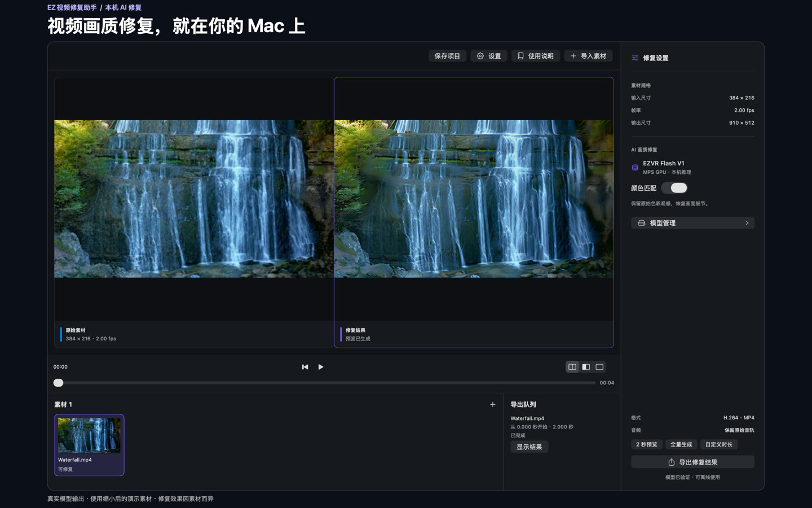Screen dimensions: 812x508
Task: Choose the 全量生成 option
Action: (x=681, y=444)
